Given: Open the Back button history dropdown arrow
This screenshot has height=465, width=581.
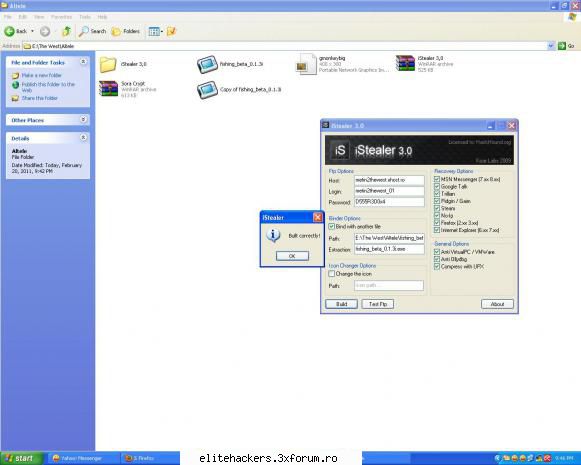Looking at the screenshot, I should 33,31.
